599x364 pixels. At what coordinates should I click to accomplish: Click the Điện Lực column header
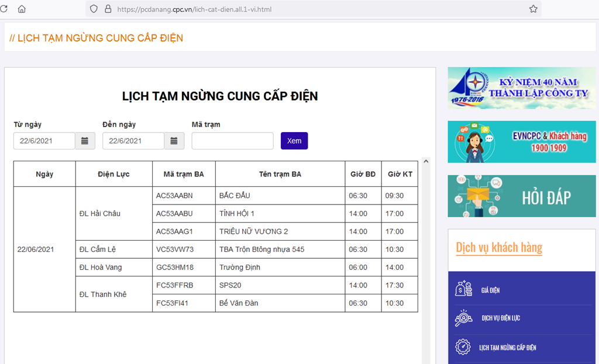pos(114,174)
